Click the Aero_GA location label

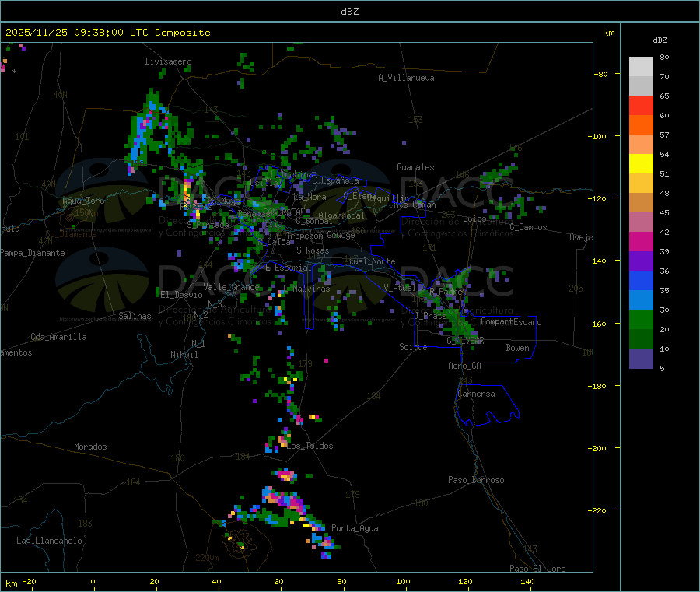tap(465, 366)
